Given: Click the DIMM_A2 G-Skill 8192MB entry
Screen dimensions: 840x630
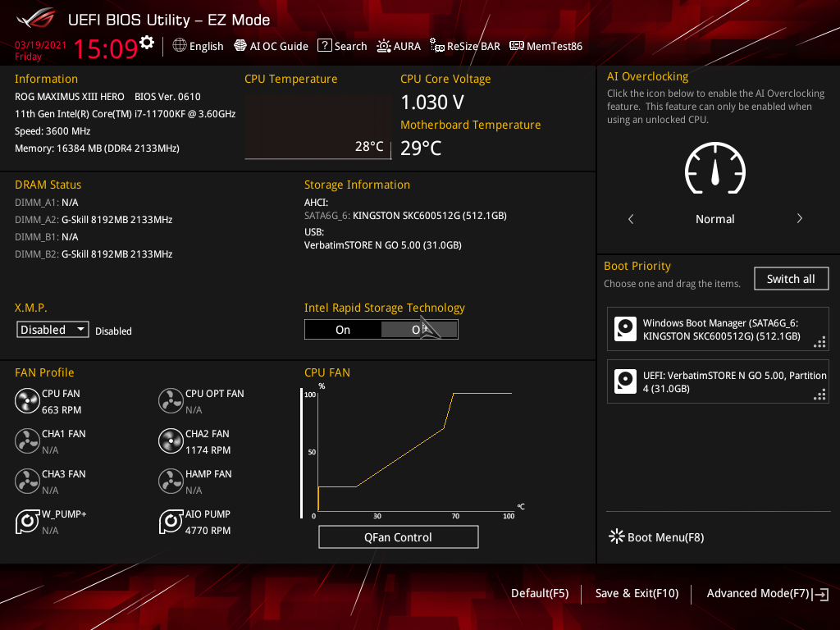Looking at the screenshot, I should tap(94, 220).
